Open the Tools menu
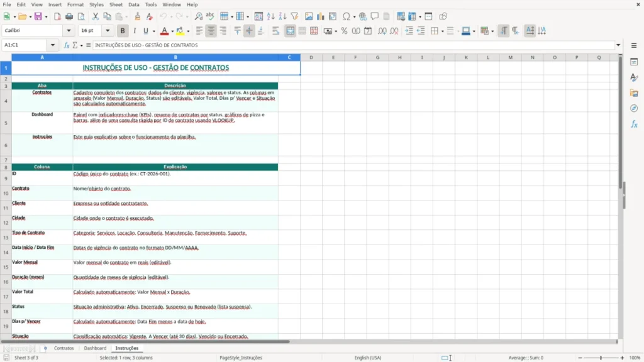 (151, 4)
